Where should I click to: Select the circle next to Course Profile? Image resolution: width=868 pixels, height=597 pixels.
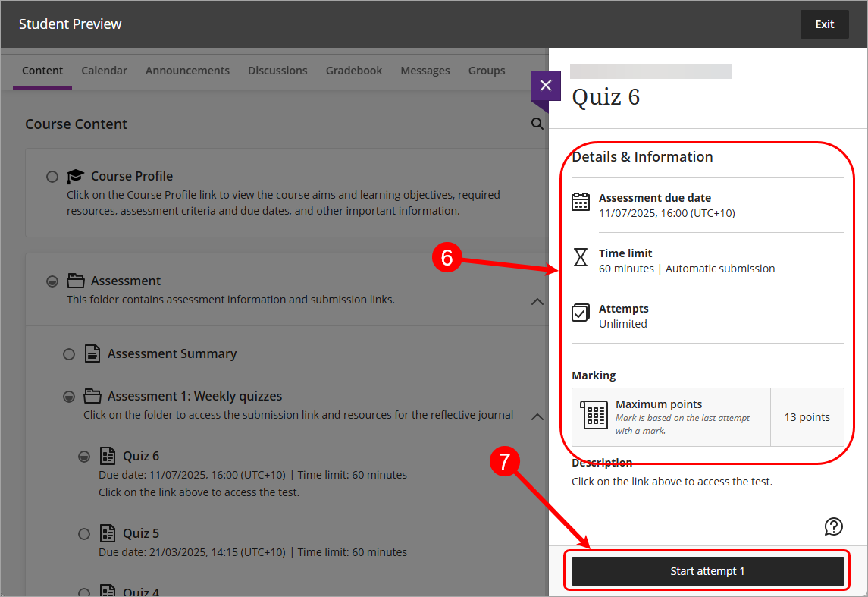click(x=52, y=176)
